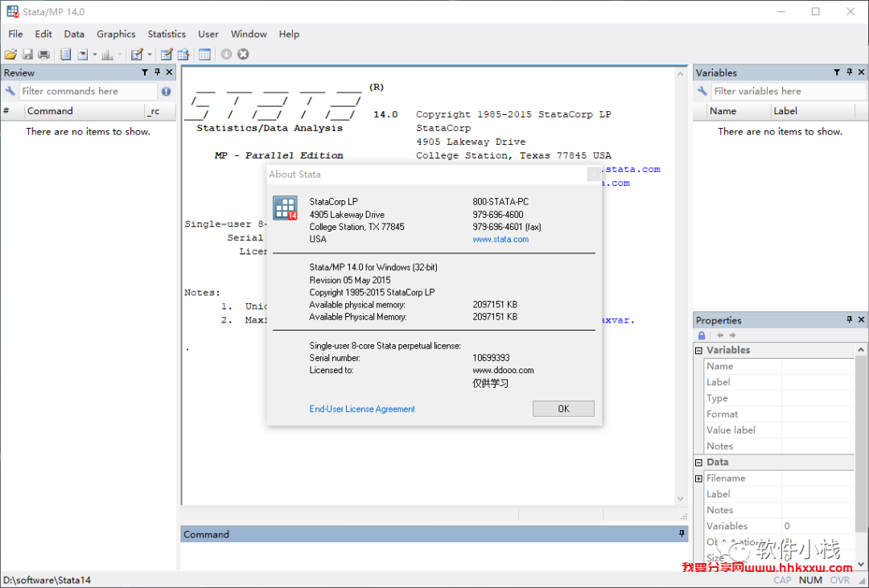Viewport: 869px width, 588px height.
Task: Click the # column header in Review
Action: (13, 111)
